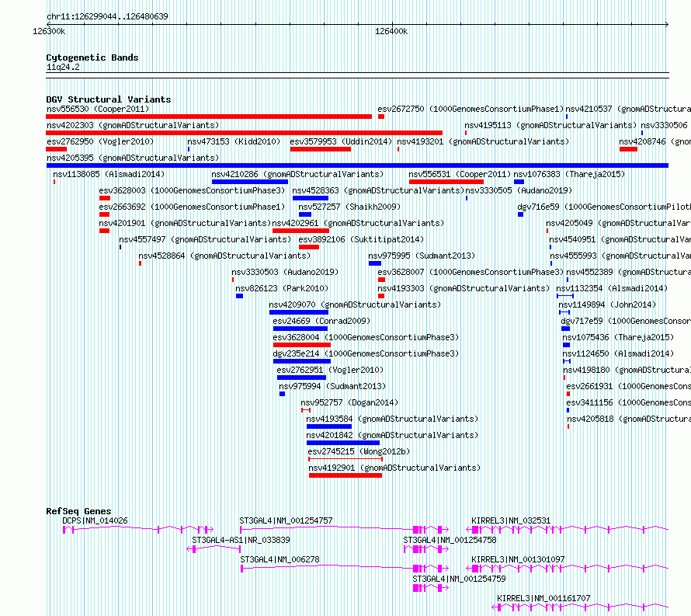This screenshot has height=616, width=691.
Task: Open nsv556531 (Cooper2011) variant
Action: (x=460, y=174)
